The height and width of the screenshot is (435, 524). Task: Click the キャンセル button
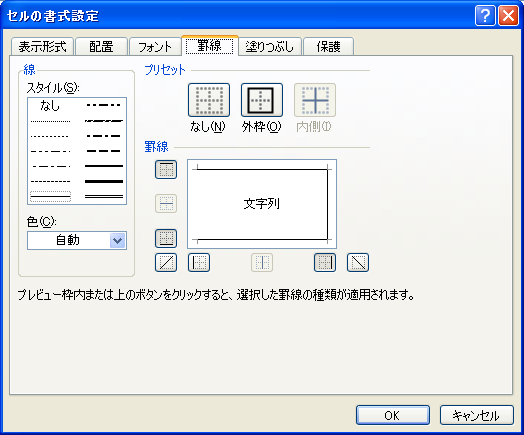pyautogui.click(x=477, y=415)
